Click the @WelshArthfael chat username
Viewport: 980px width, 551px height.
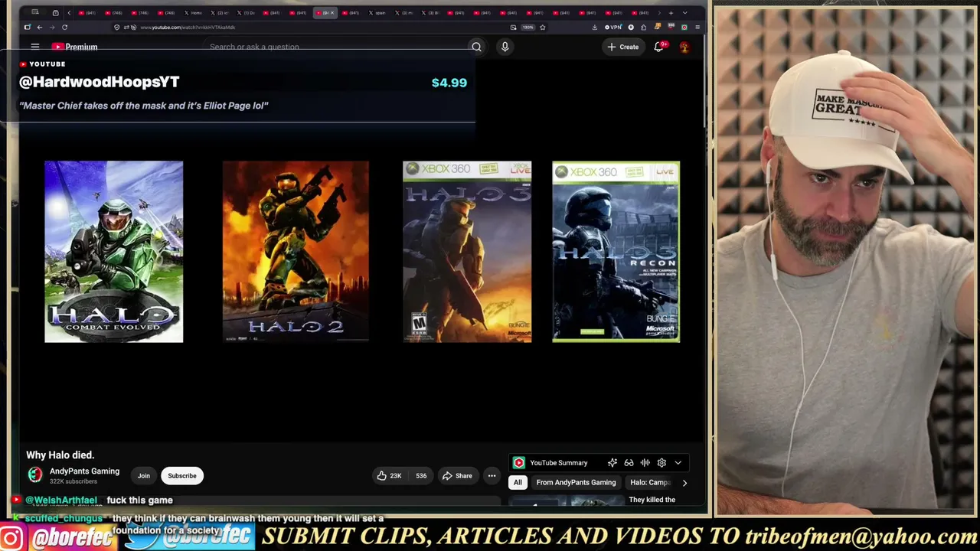[61, 500]
